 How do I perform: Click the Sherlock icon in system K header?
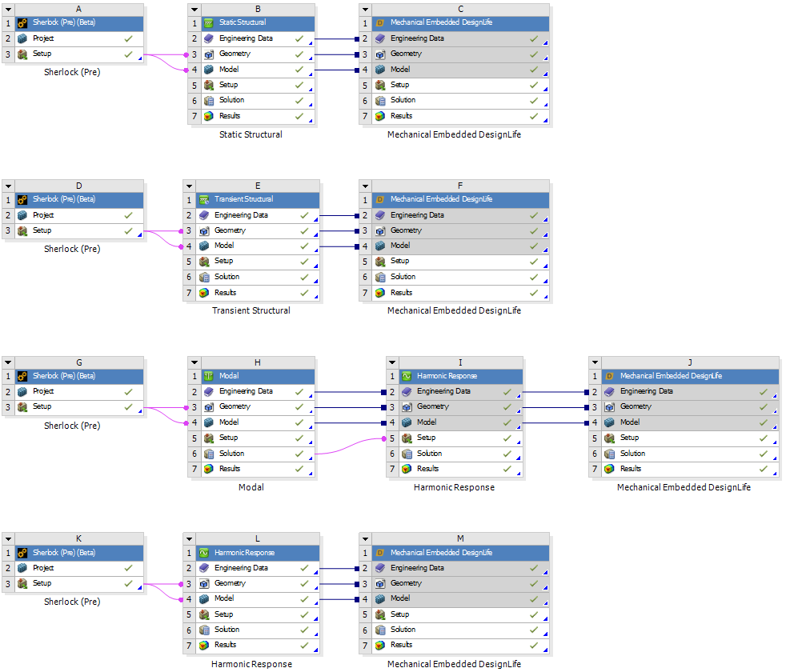coord(22,553)
